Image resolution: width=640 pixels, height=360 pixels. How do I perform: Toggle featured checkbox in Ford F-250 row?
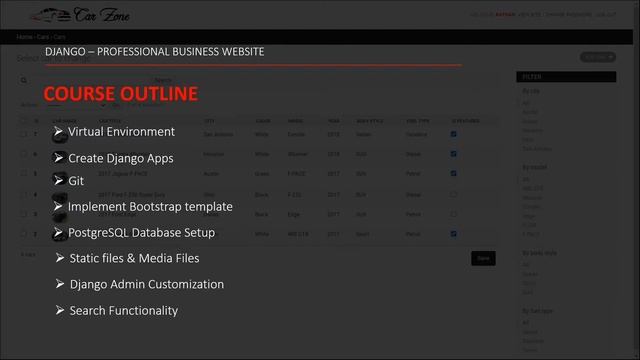[x=453, y=194]
